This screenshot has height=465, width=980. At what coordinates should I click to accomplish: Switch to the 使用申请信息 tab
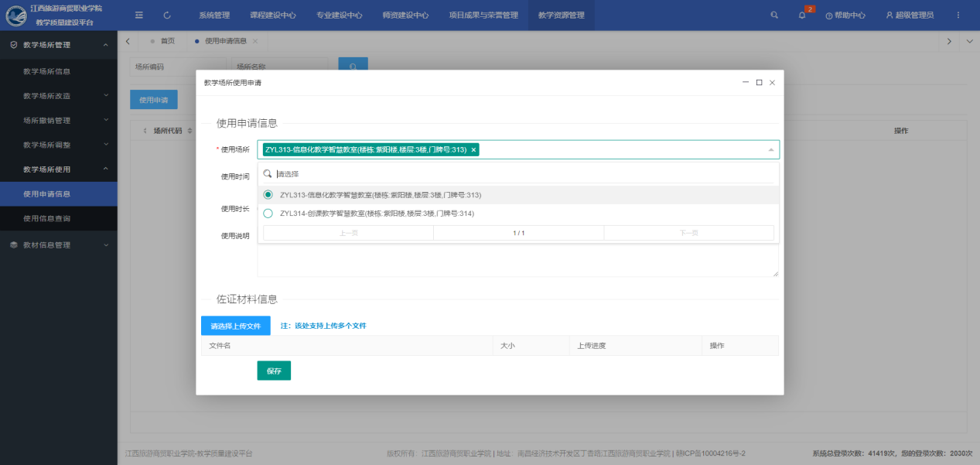click(225, 41)
